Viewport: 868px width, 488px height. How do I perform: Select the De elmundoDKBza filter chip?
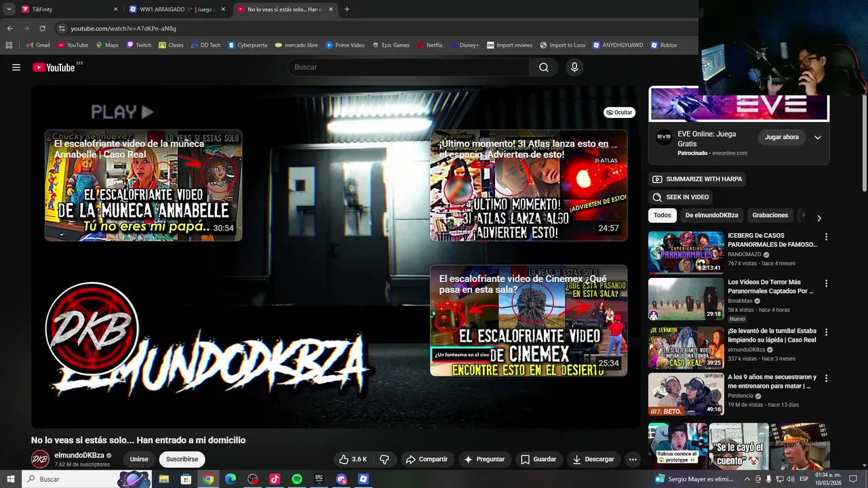711,216
